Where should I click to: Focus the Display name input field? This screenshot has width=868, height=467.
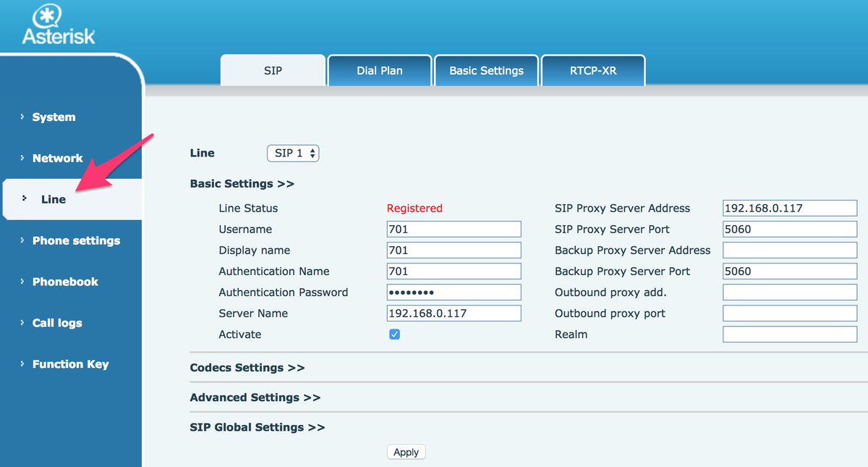click(x=454, y=251)
